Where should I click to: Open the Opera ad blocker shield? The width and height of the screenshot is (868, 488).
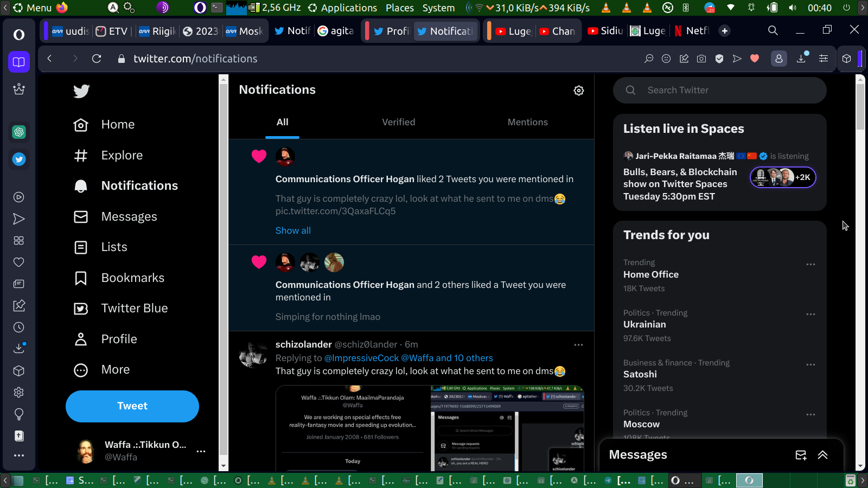719,59
